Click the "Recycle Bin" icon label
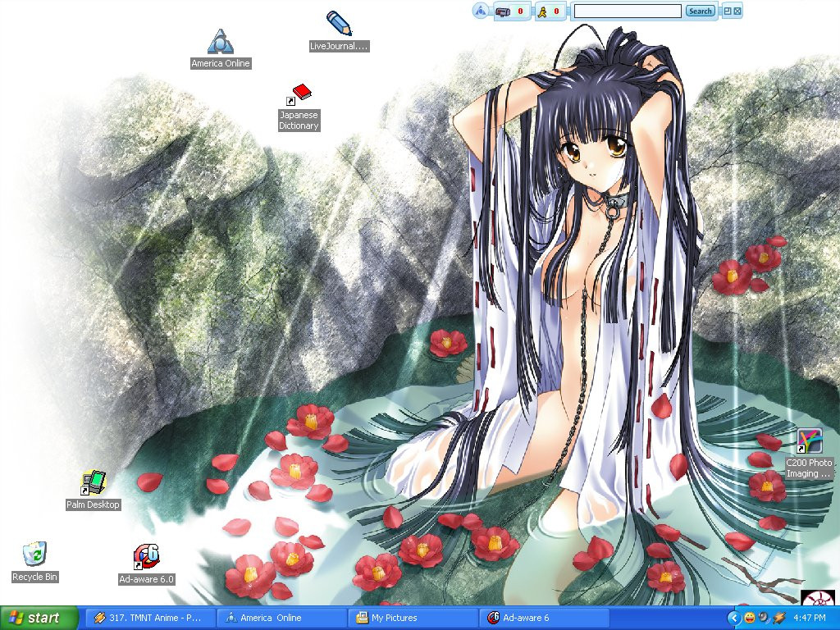The width and height of the screenshot is (840, 630). tap(34, 577)
